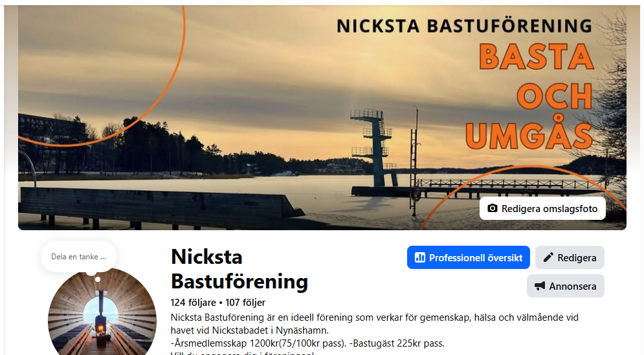View the 124 följare list

point(193,303)
